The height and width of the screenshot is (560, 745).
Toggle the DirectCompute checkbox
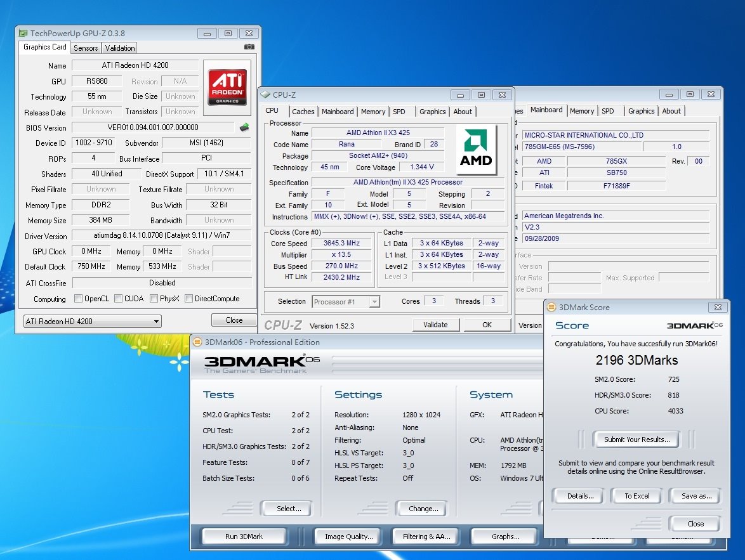(188, 299)
